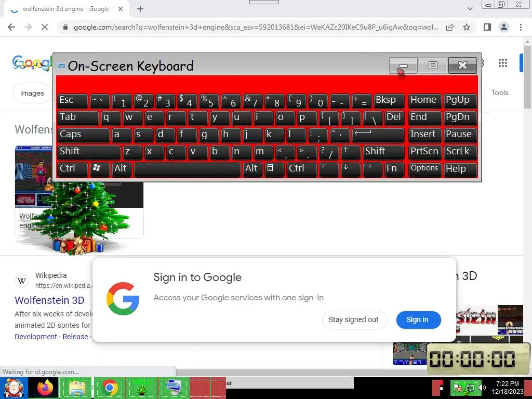The image size is (532, 399).
Task: Click the Google logo
Action: tap(32, 63)
